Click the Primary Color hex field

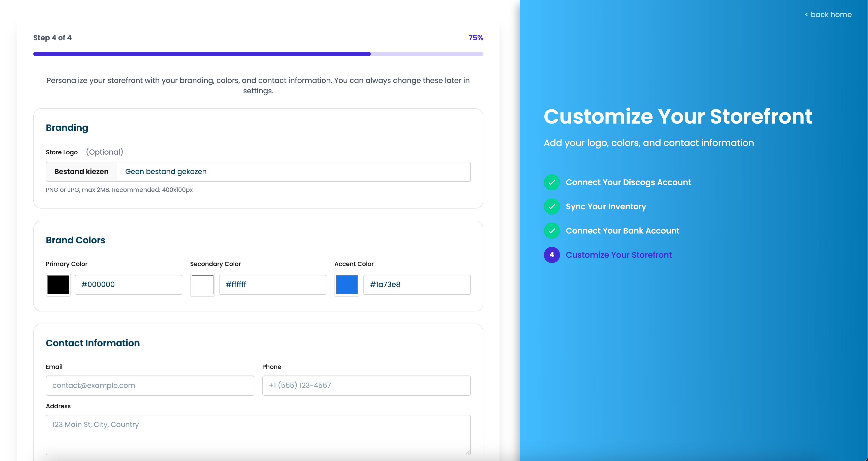click(128, 285)
